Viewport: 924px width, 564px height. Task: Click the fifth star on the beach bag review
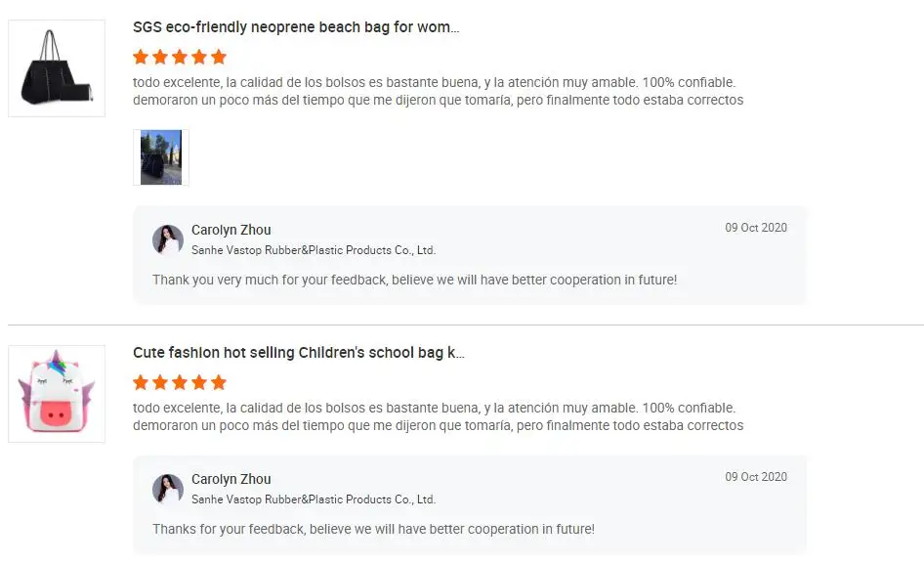(219, 57)
